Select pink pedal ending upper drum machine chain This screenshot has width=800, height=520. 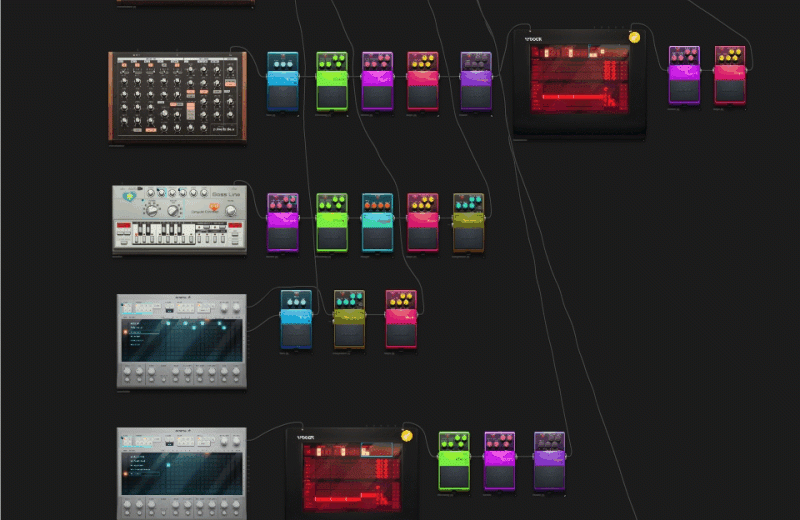click(x=401, y=319)
